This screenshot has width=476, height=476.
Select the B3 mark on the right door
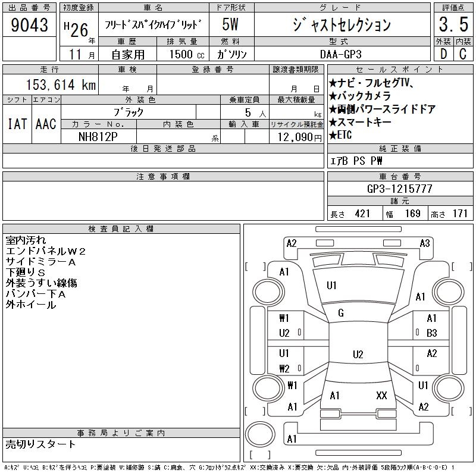coord(431,333)
